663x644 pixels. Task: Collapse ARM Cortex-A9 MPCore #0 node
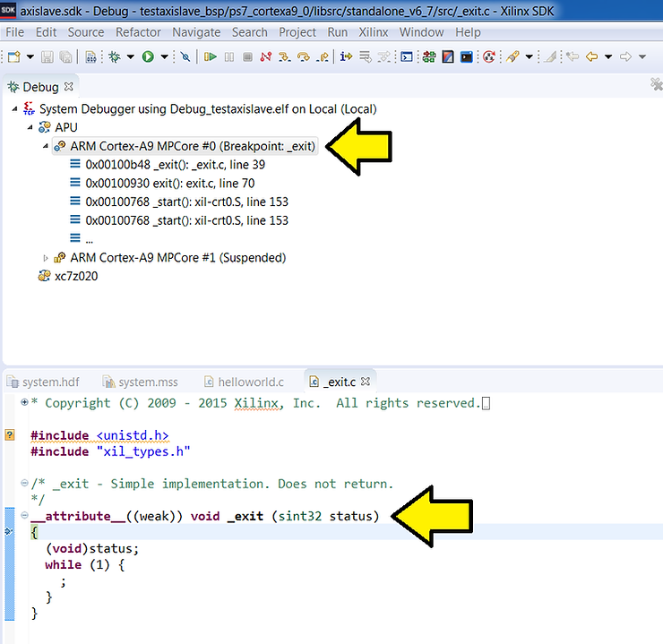(44, 146)
